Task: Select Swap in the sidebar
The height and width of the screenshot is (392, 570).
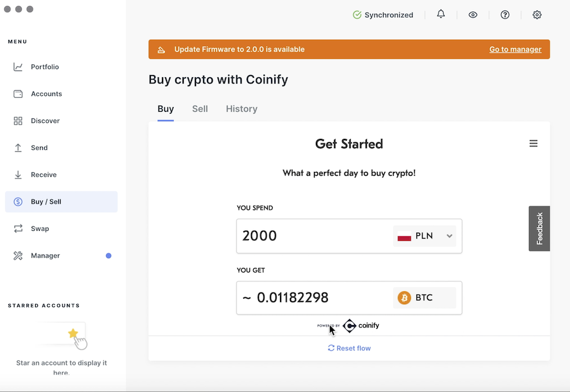Action: [61, 229]
